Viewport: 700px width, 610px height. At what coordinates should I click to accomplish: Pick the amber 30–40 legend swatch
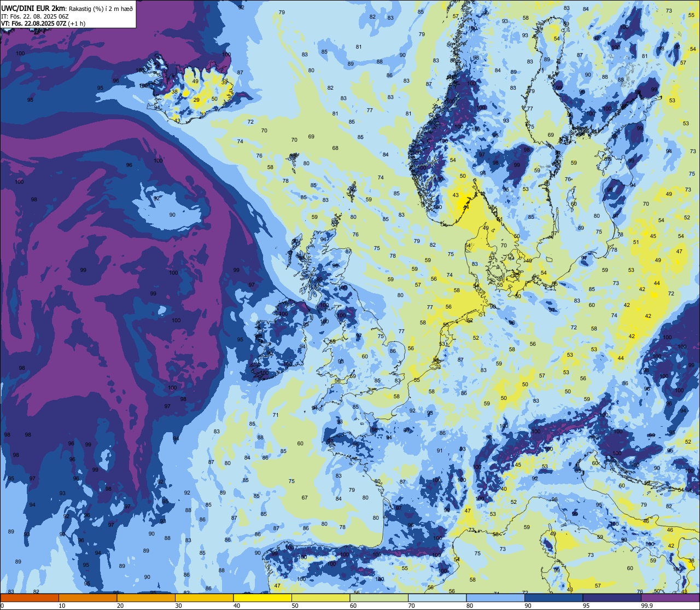[204, 597]
